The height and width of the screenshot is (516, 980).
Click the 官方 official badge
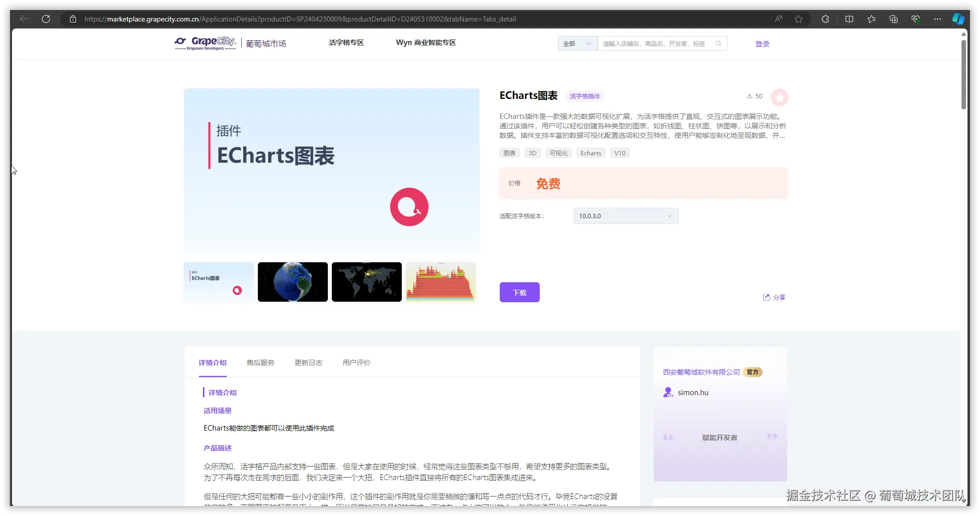753,372
